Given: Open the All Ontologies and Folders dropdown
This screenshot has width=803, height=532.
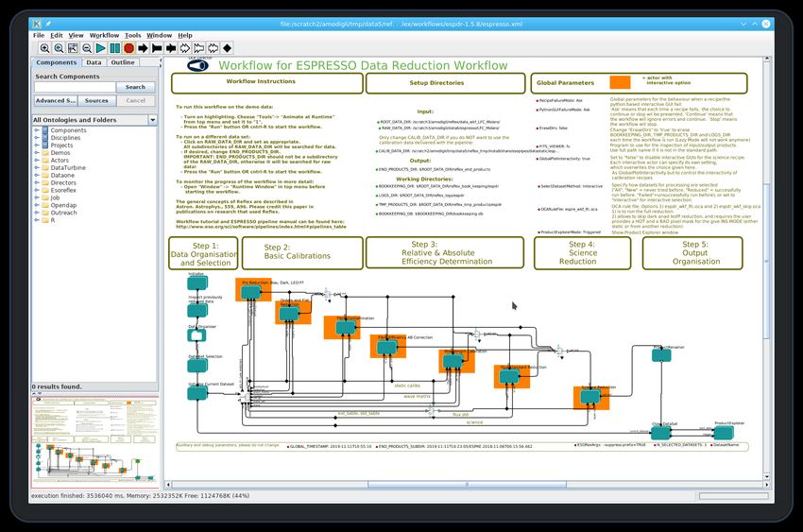Looking at the screenshot, I should (153, 120).
